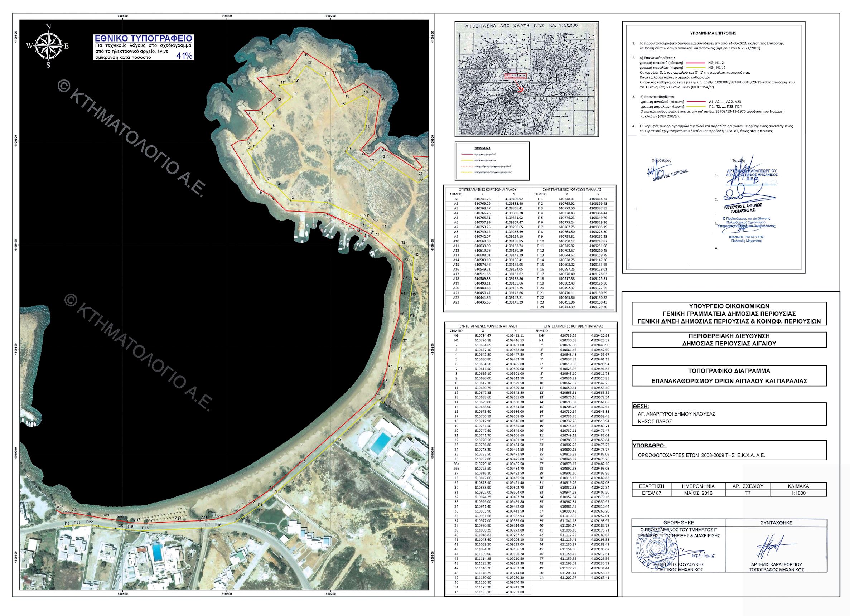Screen dimensions: 850x616
Task: Click the 41% reduction percentage
Action: point(184,56)
